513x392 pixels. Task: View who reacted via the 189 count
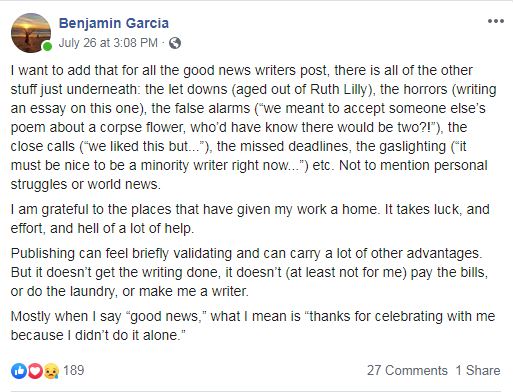(74, 370)
